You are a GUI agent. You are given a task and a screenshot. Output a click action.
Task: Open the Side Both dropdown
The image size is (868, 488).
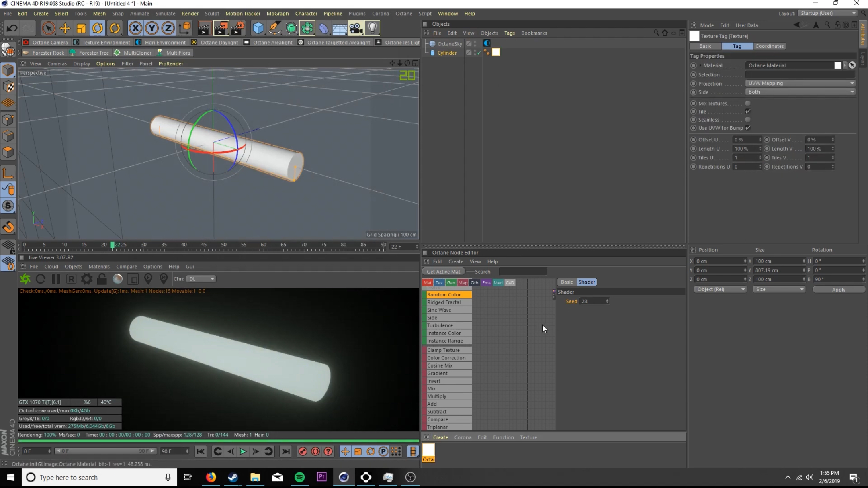tap(800, 92)
